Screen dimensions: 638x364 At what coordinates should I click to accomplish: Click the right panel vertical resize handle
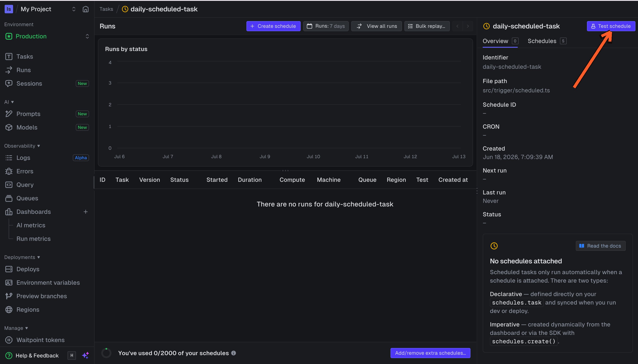click(x=477, y=191)
